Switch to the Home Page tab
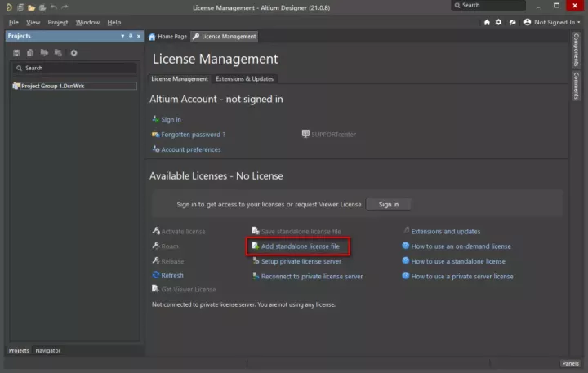The width and height of the screenshot is (588, 373). [x=167, y=37]
